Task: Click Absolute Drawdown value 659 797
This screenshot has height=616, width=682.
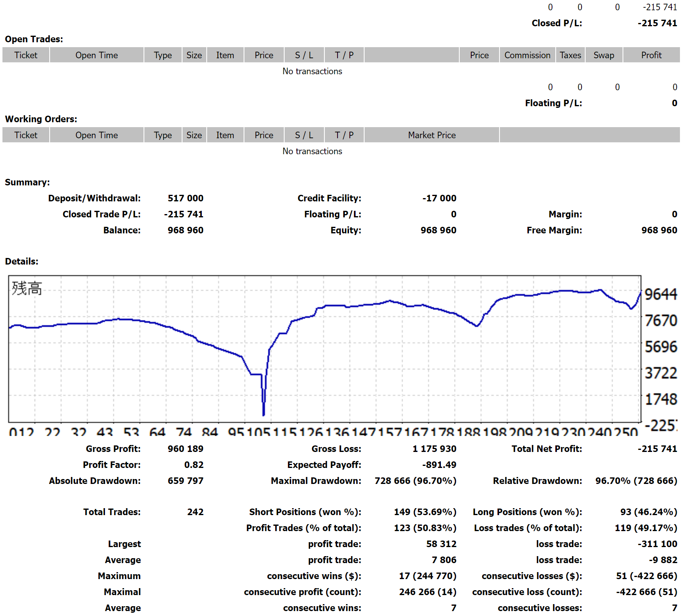Action: (185, 481)
